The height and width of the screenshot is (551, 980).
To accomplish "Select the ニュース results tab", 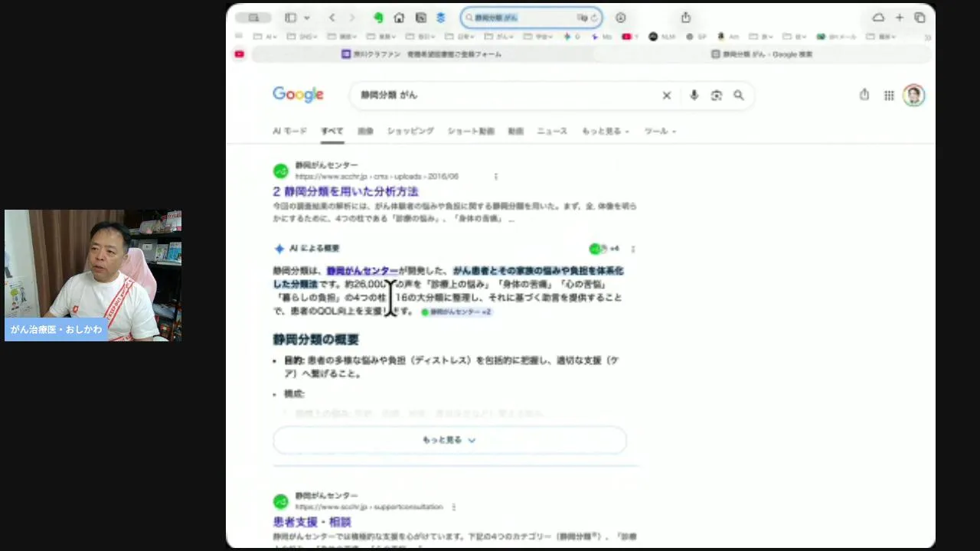I will click(552, 131).
